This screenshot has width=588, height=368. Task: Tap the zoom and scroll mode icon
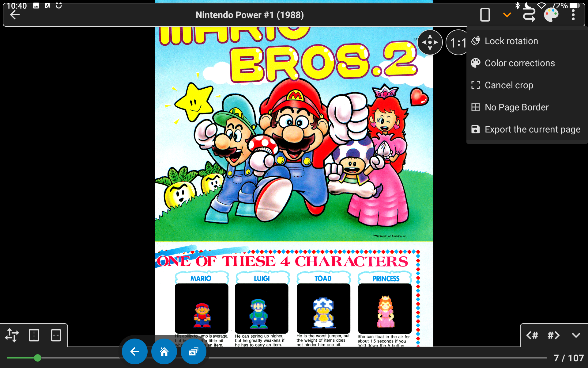pyautogui.click(x=12, y=335)
